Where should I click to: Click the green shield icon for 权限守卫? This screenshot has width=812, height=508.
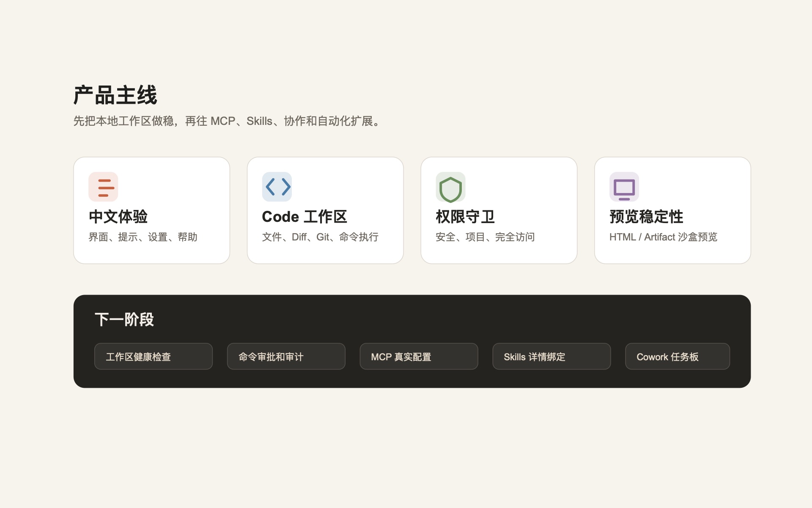click(x=450, y=187)
